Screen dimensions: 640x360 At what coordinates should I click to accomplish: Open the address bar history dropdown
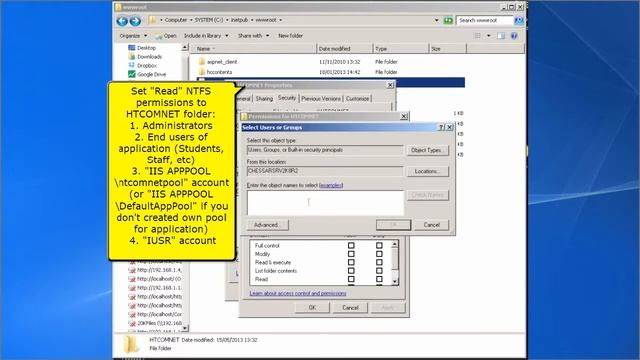pos(436,20)
